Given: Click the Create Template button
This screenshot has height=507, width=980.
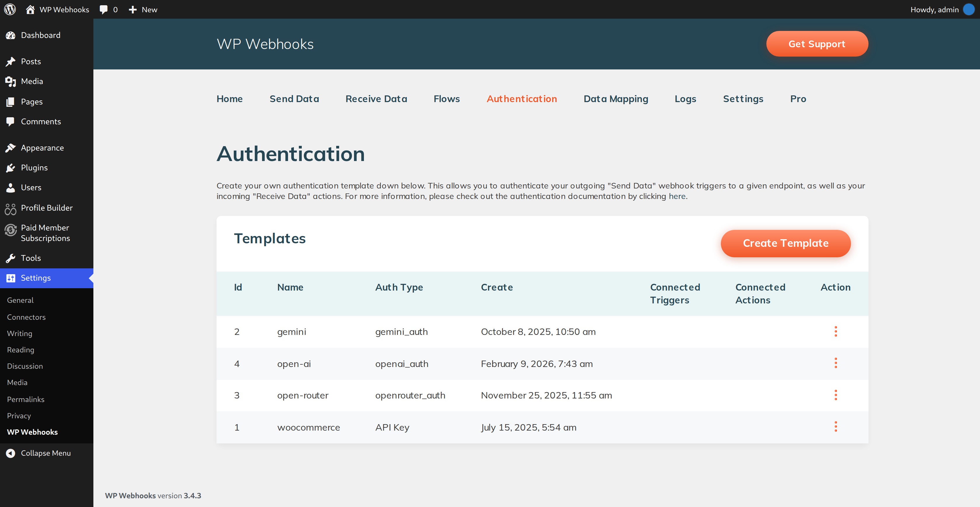Looking at the screenshot, I should [786, 243].
